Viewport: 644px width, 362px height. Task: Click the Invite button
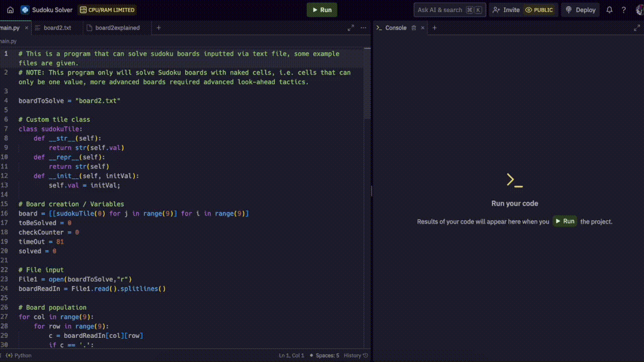pyautogui.click(x=506, y=10)
